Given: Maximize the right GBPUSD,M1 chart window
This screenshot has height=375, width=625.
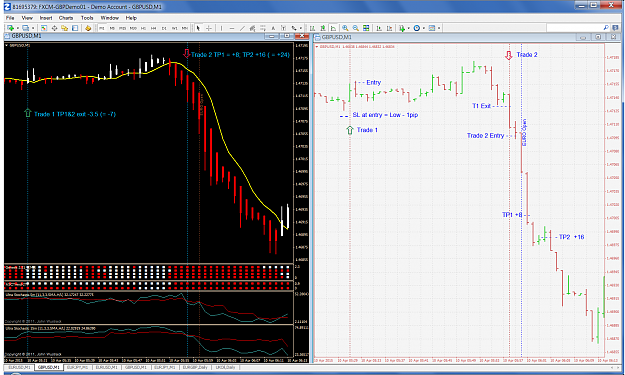Looking at the screenshot, I should (x=598, y=37).
